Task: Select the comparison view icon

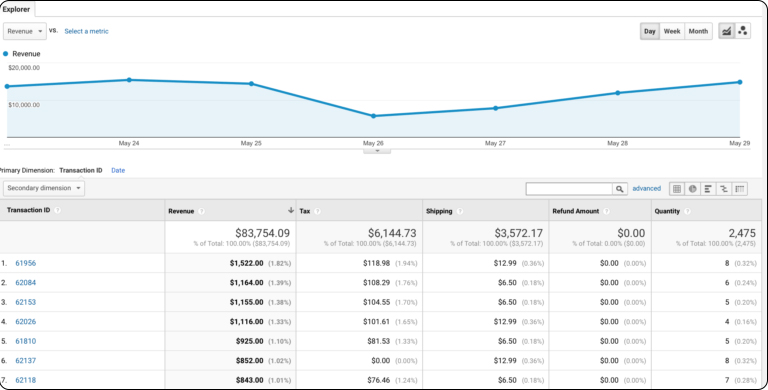Action: click(x=723, y=189)
